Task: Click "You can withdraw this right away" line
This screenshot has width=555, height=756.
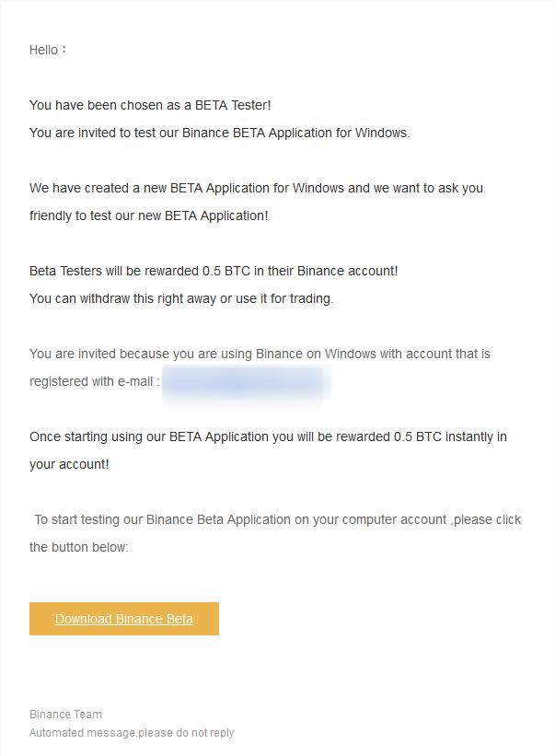Action: tap(181, 298)
